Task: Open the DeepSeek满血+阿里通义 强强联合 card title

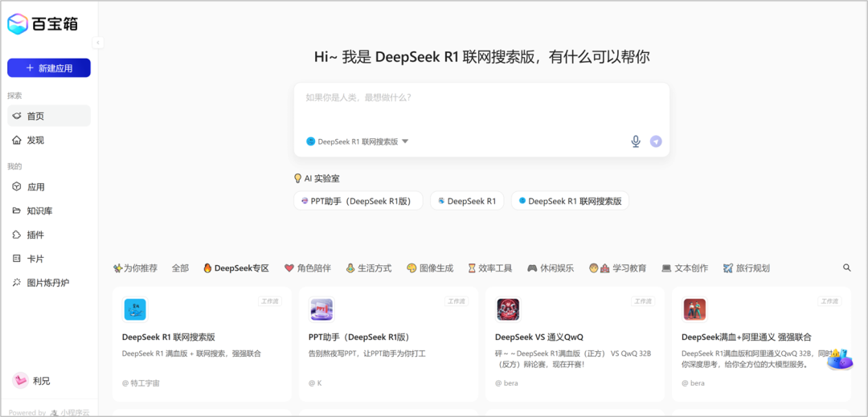Action: tap(747, 337)
